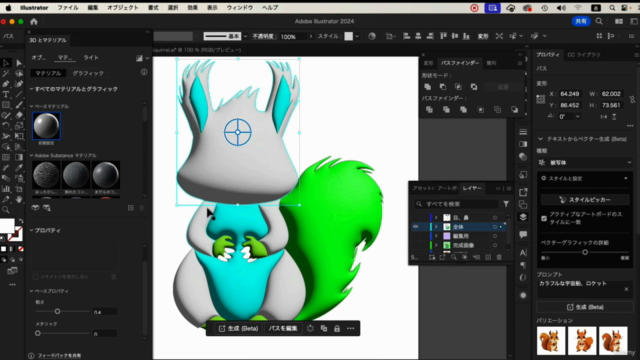Toggle visibility of 全体 layer
The image size is (640, 360).
pos(416,227)
